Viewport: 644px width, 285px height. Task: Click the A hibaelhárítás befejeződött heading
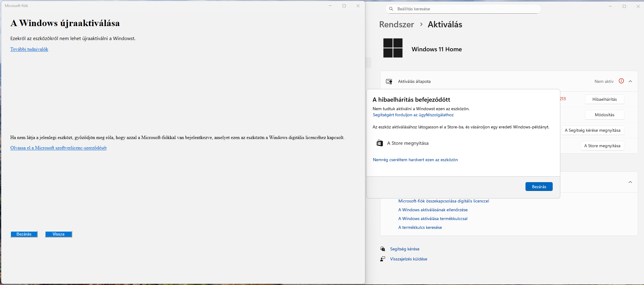point(411,100)
